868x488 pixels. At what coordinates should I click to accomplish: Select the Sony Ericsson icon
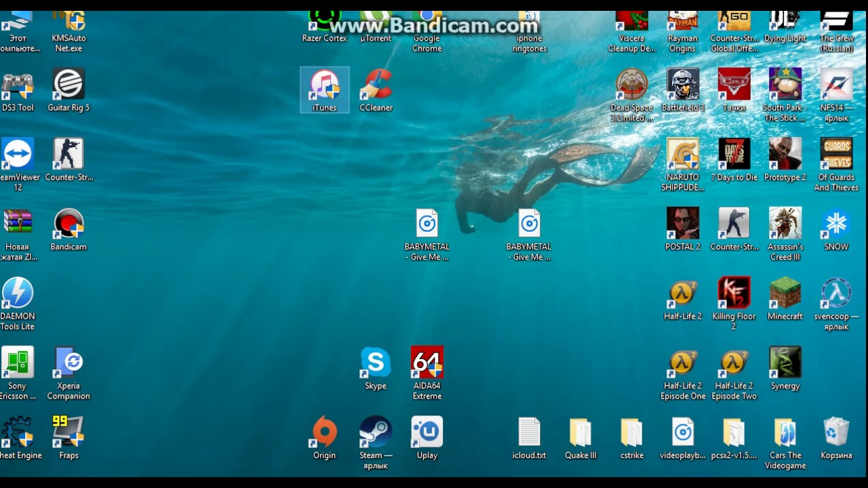coord(18,363)
